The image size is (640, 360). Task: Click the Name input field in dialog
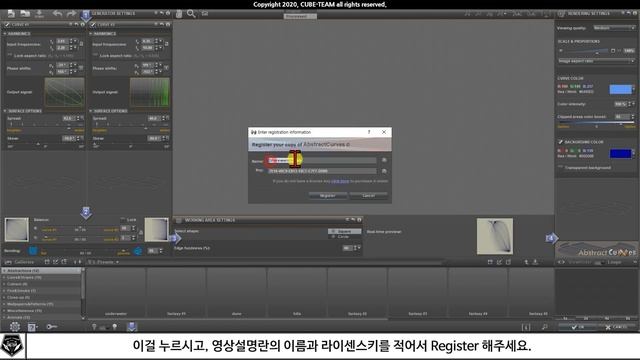322,160
